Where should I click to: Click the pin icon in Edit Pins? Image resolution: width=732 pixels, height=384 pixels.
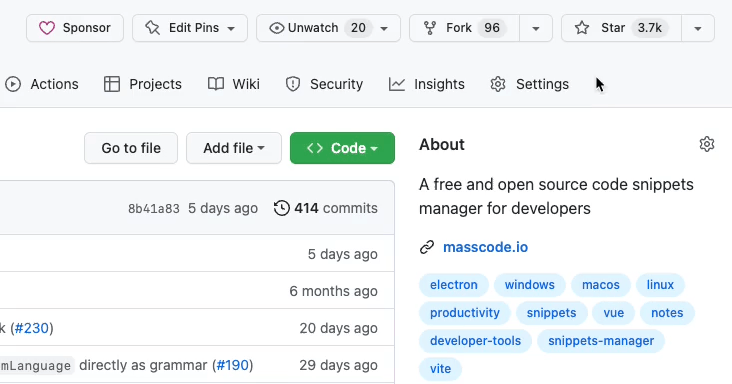(153, 28)
